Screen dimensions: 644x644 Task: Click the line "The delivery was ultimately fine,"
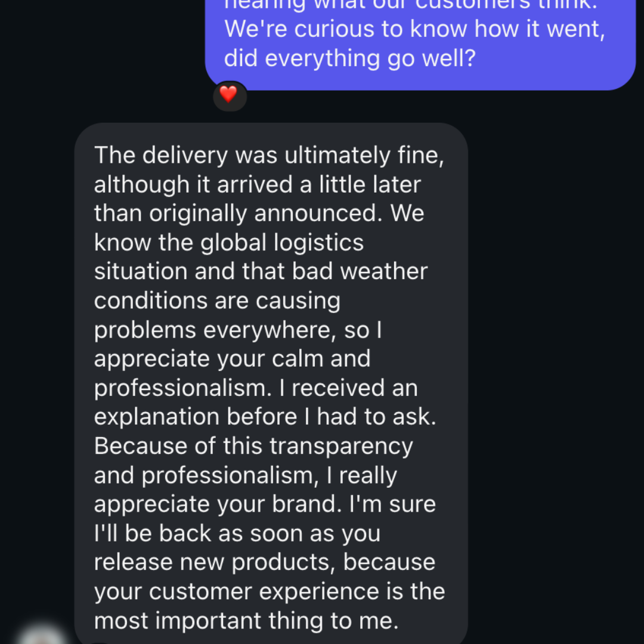[x=269, y=156]
